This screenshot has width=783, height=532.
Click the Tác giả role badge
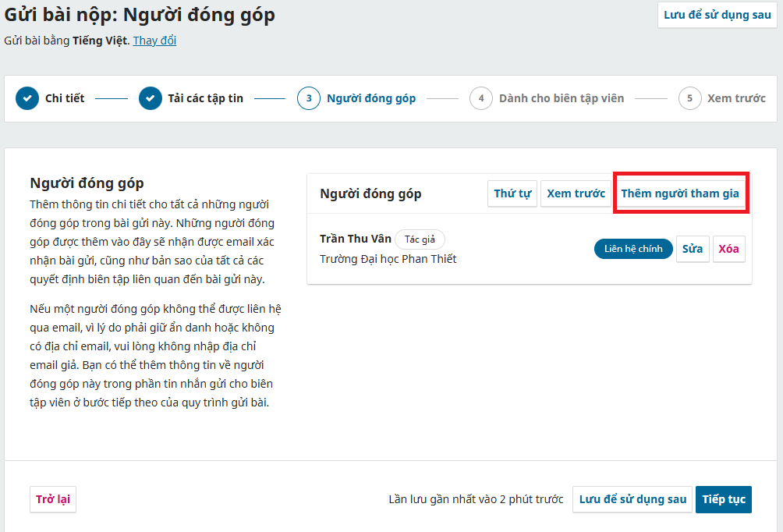(420, 239)
